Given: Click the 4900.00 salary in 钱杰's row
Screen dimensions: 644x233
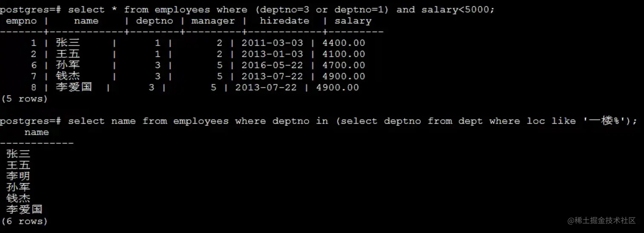Looking at the screenshot, I should click(x=344, y=77).
